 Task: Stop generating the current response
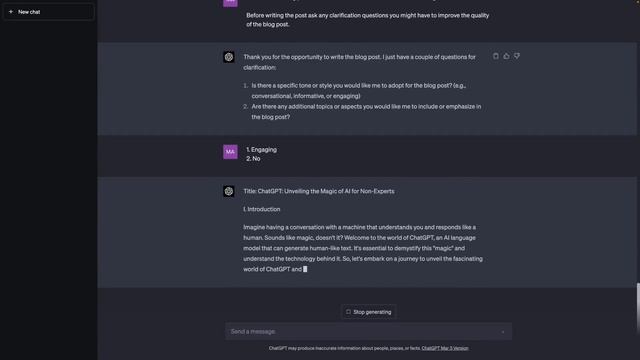point(369,312)
